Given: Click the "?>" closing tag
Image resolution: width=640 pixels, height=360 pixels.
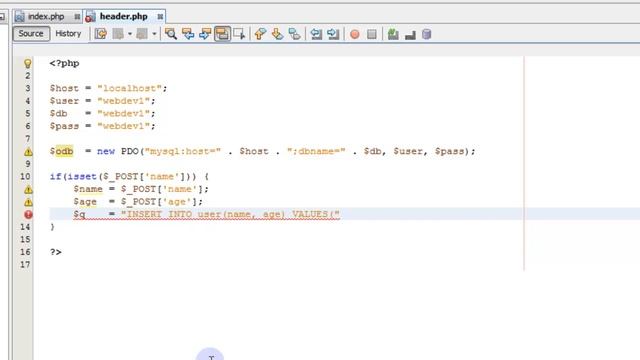Looking at the screenshot, I should [x=56, y=252].
